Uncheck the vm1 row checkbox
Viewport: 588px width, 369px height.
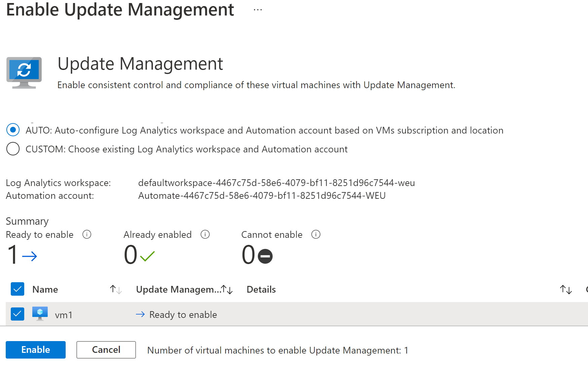18,314
